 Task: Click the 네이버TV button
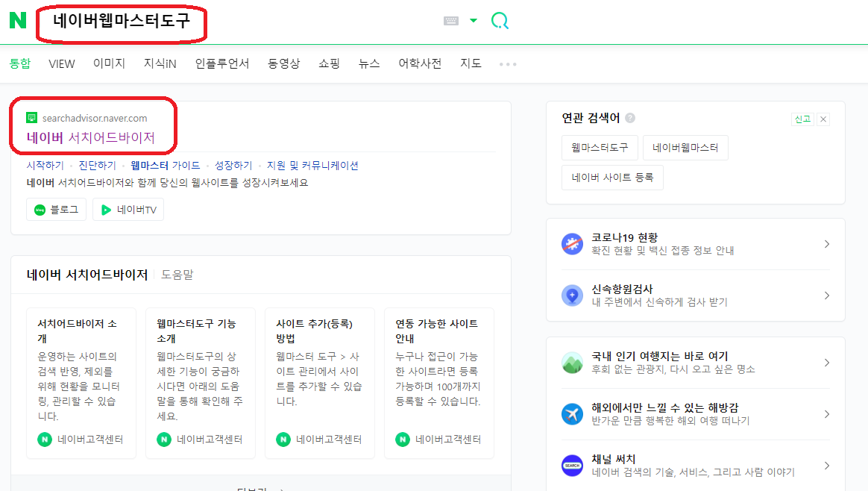(128, 210)
